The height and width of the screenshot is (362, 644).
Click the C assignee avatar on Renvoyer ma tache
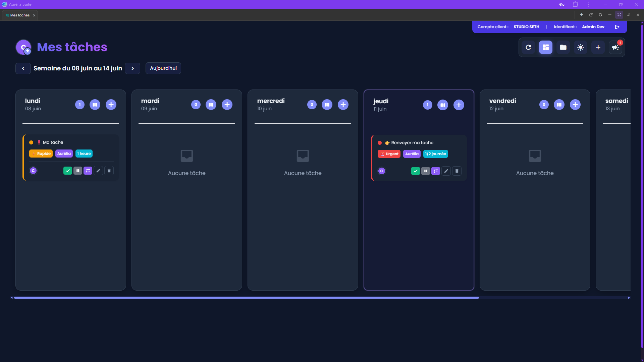(382, 171)
